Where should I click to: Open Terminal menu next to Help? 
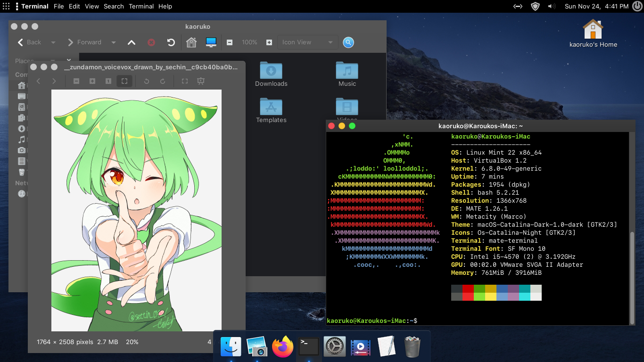pos(141,7)
